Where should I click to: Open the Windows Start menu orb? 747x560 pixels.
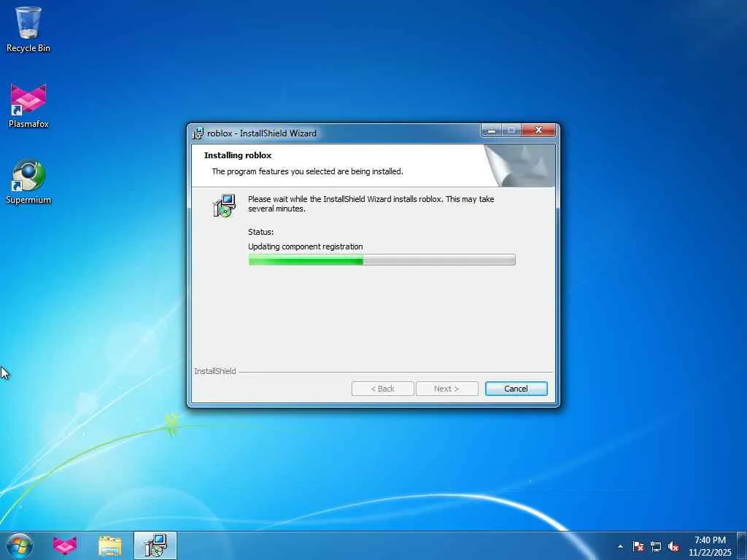tap(20, 545)
